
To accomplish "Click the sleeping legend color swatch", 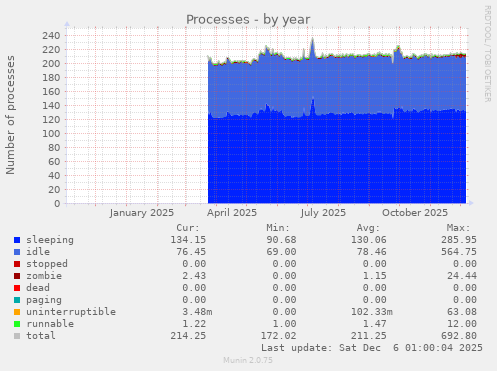I will [x=17, y=240].
